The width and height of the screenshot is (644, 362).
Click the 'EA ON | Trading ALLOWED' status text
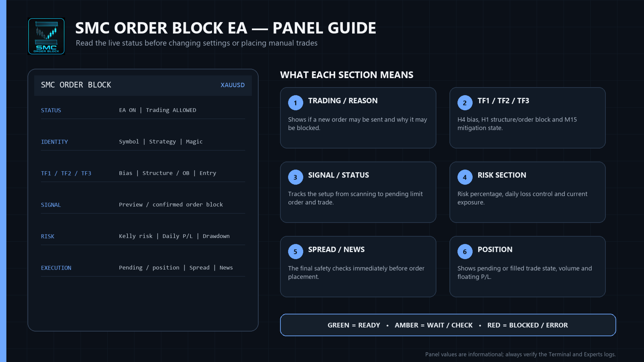pos(158,110)
